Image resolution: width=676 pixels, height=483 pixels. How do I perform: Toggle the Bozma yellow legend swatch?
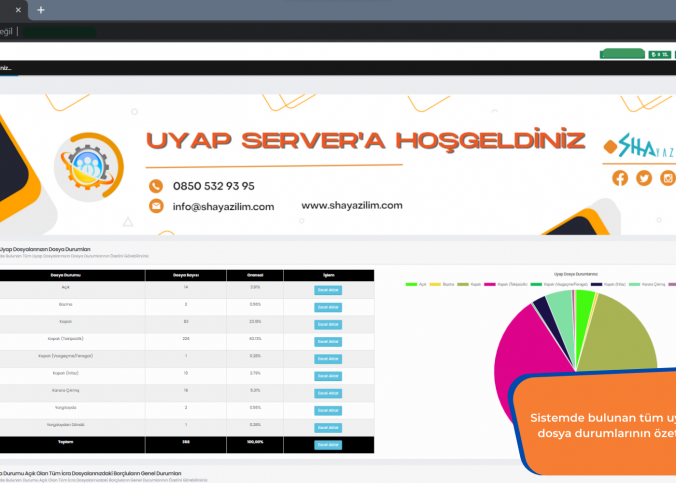point(435,284)
